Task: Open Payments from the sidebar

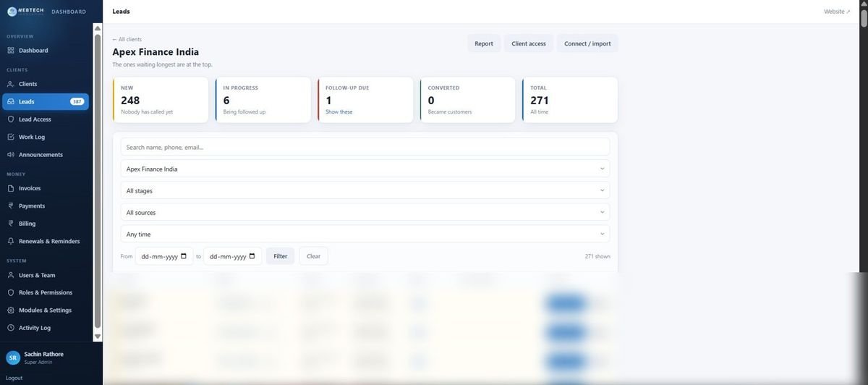Action: coord(46,206)
